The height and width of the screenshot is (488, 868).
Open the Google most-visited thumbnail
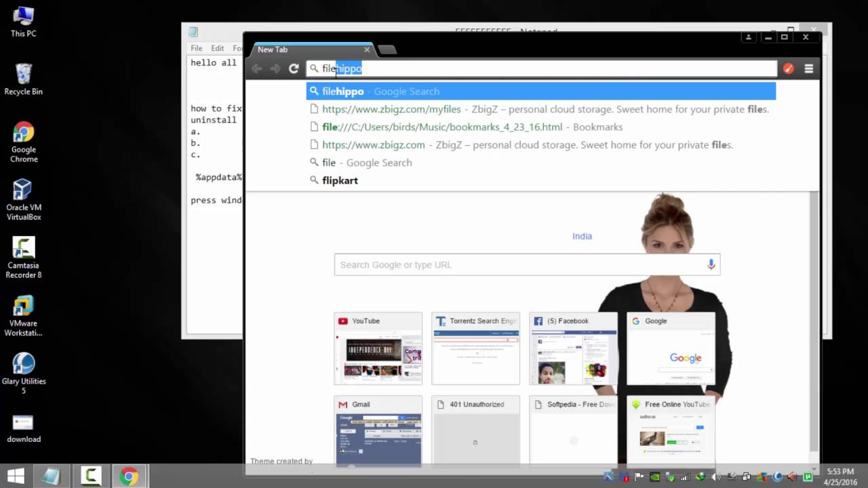671,348
